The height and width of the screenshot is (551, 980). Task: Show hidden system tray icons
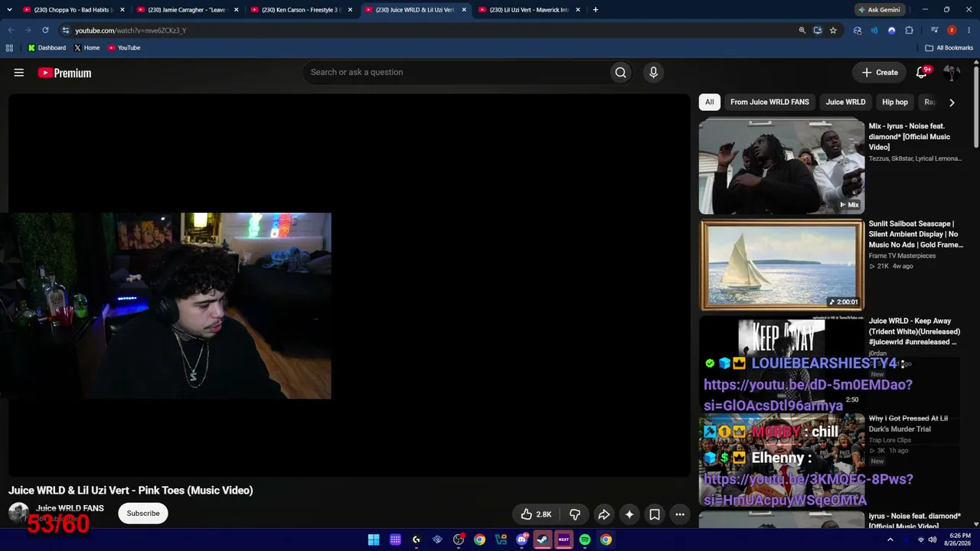[890, 540]
